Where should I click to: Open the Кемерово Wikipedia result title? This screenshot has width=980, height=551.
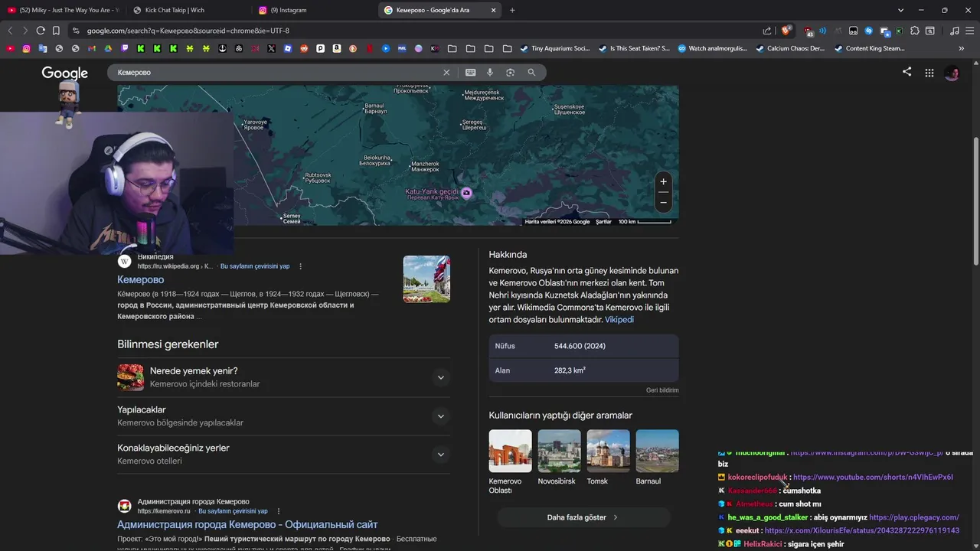[140, 280]
